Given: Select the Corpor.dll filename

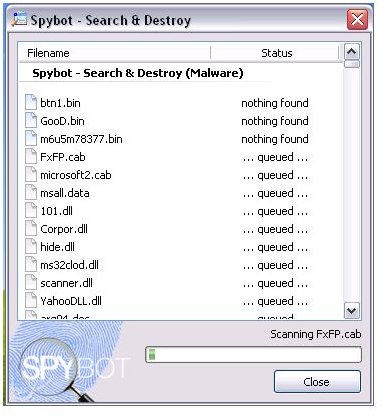Looking at the screenshot, I should (x=64, y=229).
